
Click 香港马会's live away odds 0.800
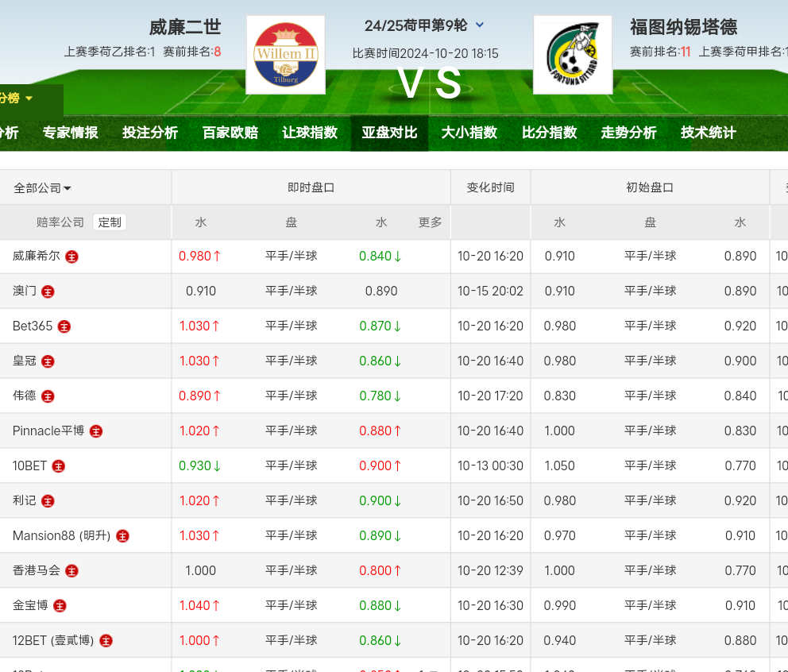coord(380,570)
